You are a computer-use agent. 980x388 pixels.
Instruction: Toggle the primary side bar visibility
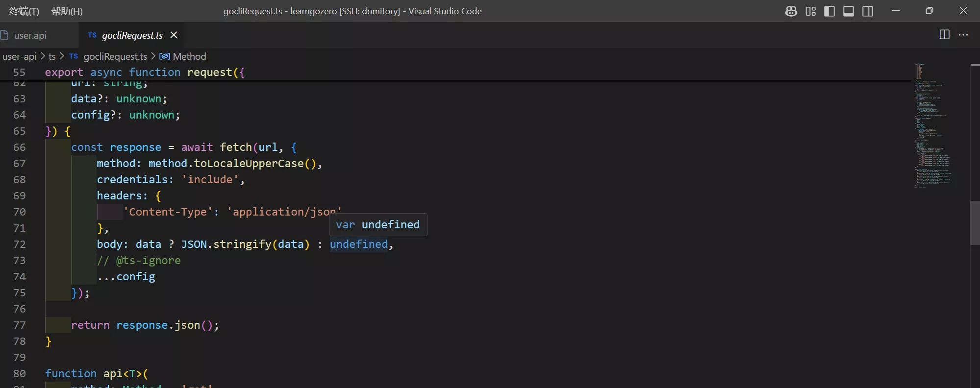point(829,11)
